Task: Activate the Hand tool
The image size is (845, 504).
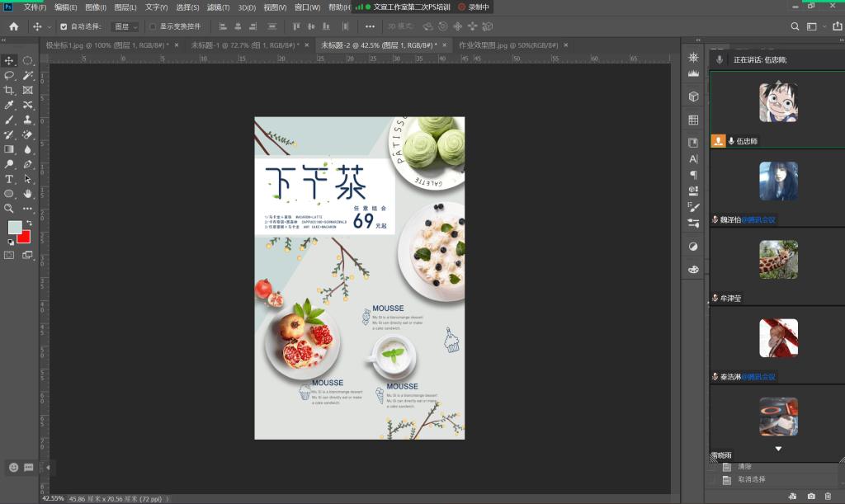Action: coord(28,194)
